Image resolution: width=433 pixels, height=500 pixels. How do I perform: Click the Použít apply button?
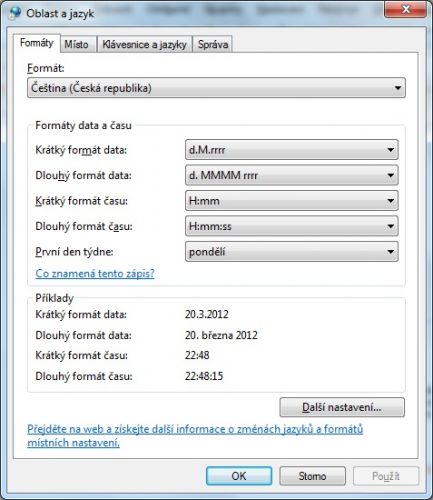pos(386,476)
